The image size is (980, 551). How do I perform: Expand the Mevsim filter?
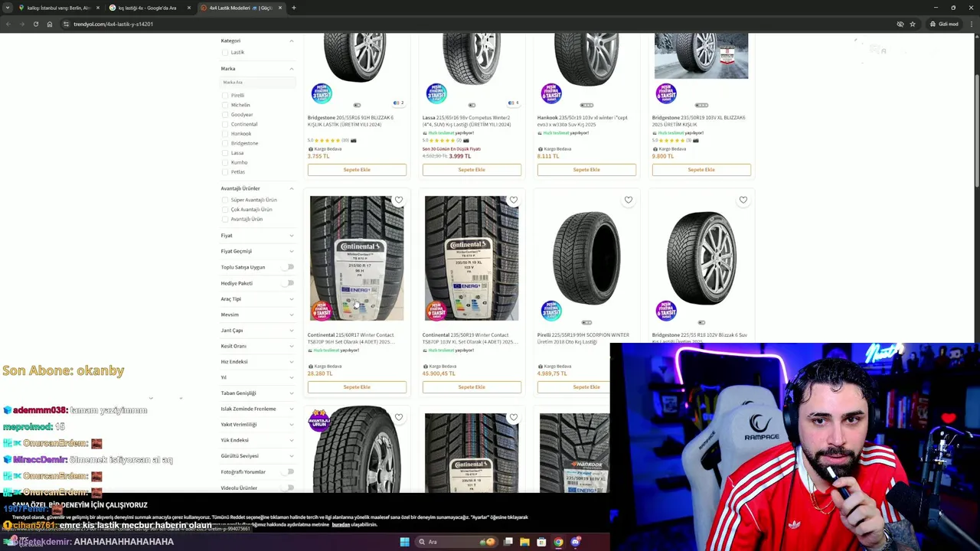click(291, 315)
